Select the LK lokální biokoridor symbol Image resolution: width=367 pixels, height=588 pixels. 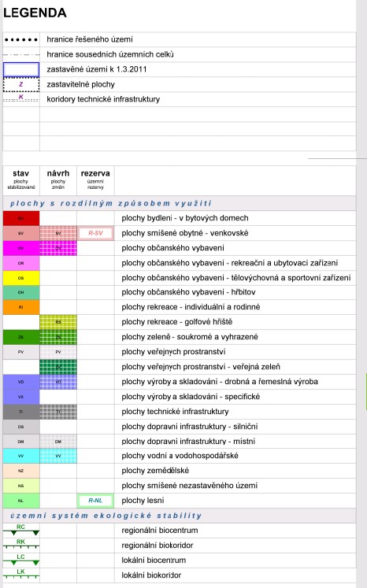[21, 574]
